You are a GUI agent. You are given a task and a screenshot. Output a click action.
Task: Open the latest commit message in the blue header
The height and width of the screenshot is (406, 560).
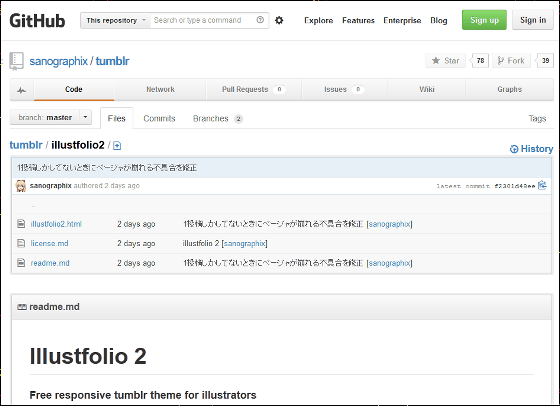click(107, 167)
